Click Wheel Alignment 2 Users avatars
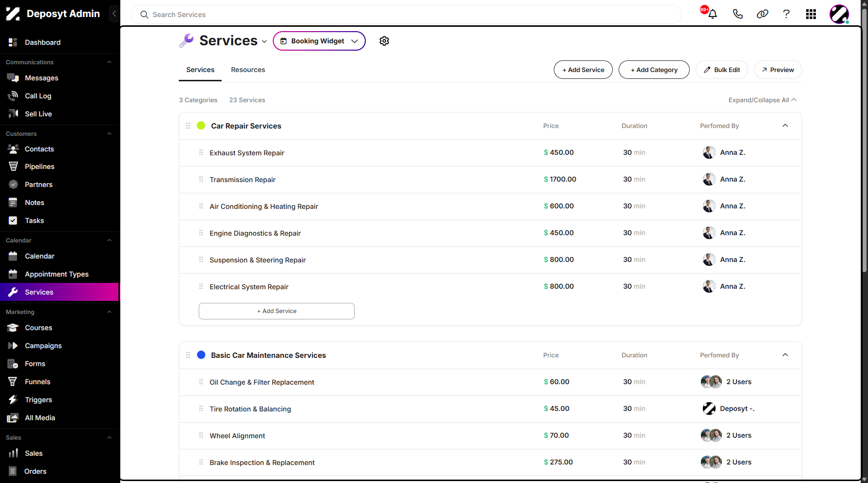Viewport: 868px width, 483px height. (x=711, y=435)
